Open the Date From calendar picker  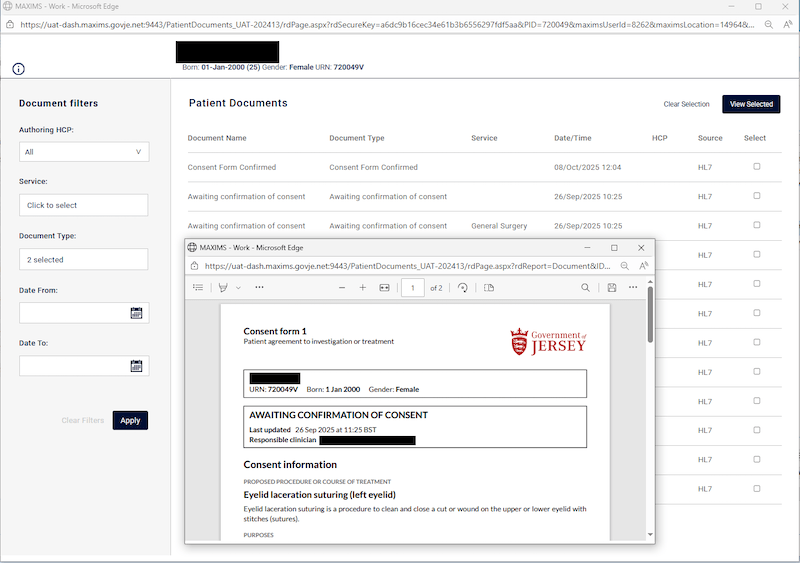point(136,313)
